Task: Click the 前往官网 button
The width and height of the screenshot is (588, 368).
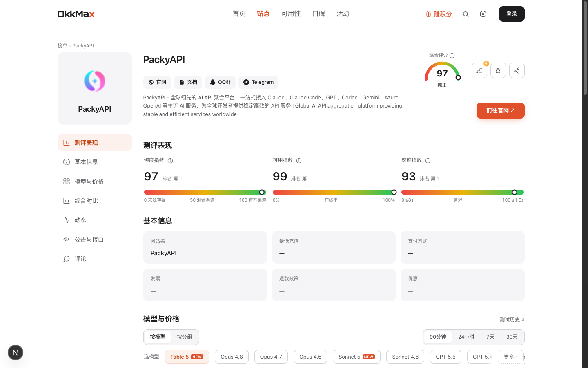Action: [501, 110]
